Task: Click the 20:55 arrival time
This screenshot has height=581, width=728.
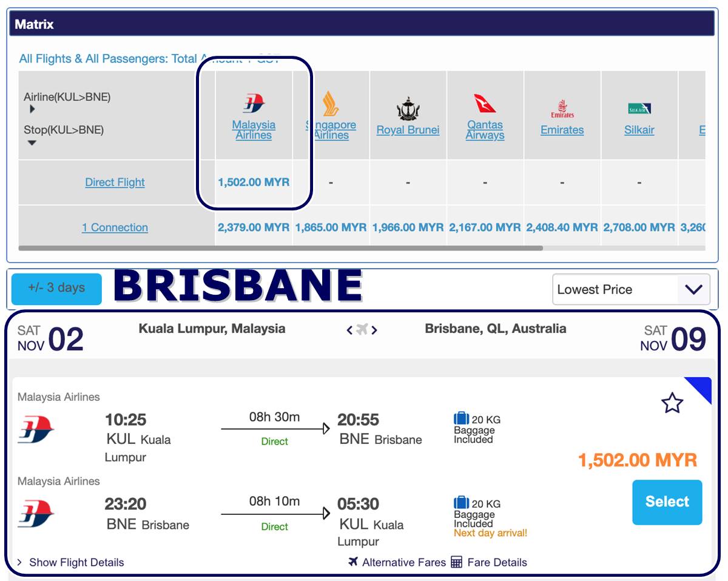Action: 359,420
